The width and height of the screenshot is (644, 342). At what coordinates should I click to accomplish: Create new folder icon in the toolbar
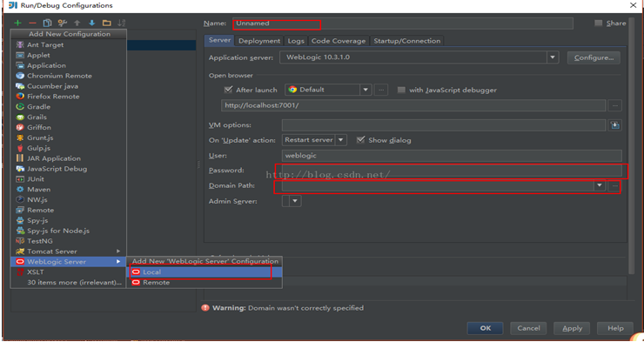tap(107, 23)
